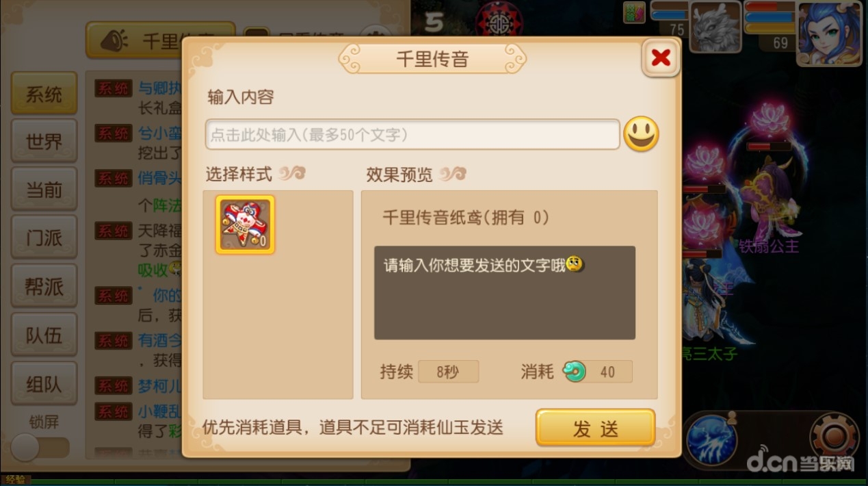
Task: Select the 队伍 chat tab
Action: coord(44,335)
